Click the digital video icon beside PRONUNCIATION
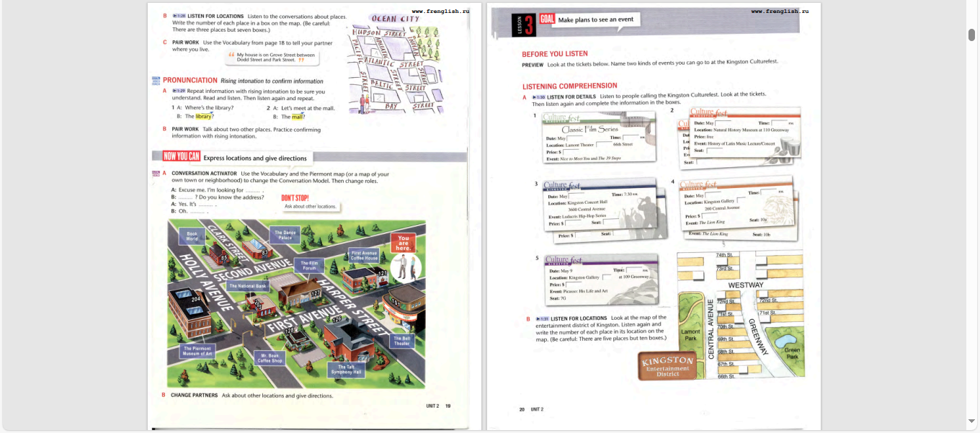Screen dimensions: 980x433 pos(156,80)
